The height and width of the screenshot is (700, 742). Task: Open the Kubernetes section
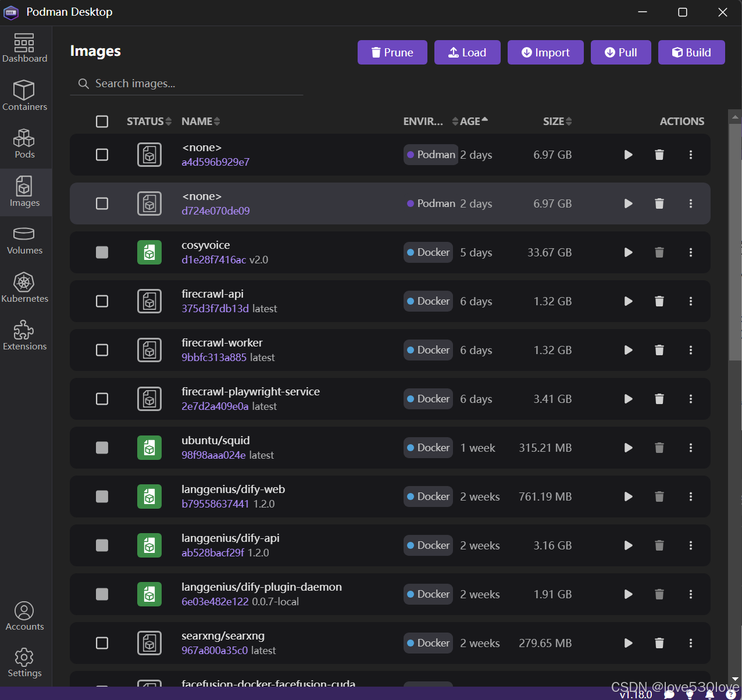pos(25,288)
